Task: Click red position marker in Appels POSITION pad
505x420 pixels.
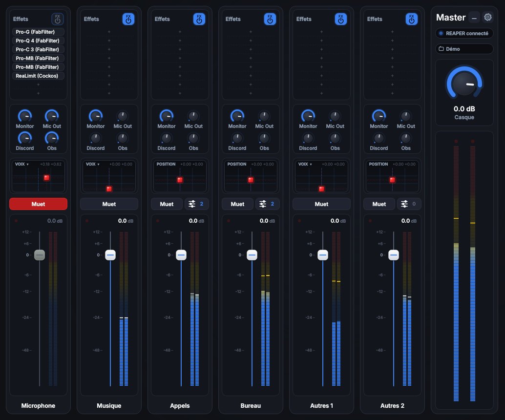Action: coord(180,180)
